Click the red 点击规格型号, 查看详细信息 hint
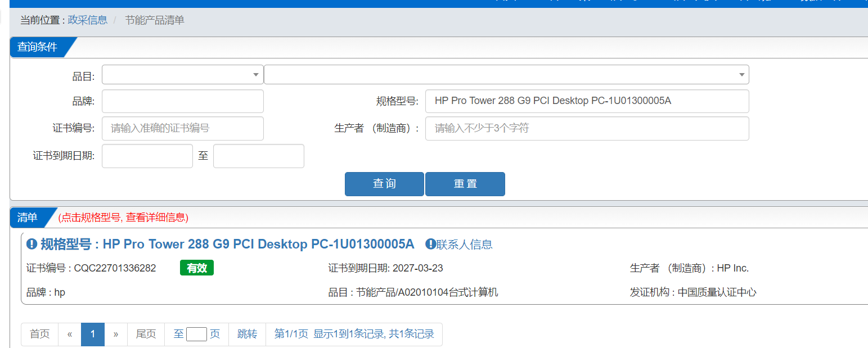 123,217
